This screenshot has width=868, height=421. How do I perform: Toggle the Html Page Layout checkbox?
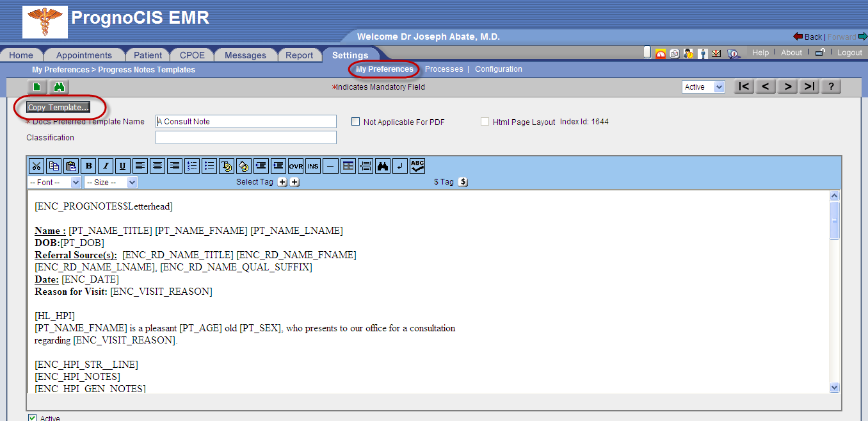click(485, 122)
